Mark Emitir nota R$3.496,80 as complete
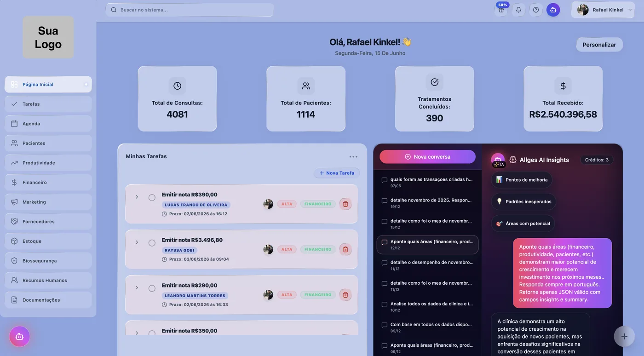This screenshot has width=644, height=356. (x=152, y=243)
